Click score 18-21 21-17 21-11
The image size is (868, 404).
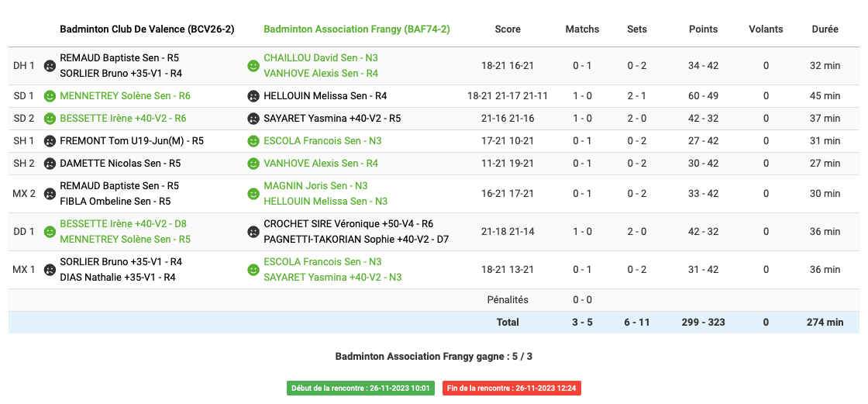pos(508,96)
